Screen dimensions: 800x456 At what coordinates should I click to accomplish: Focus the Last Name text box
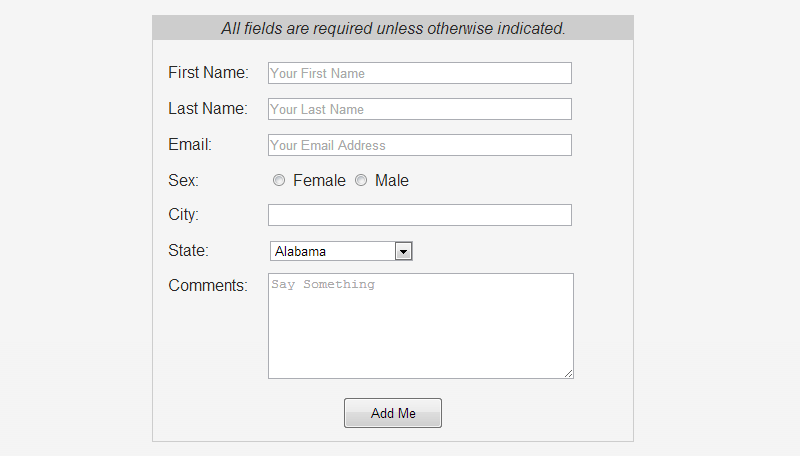tap(419, 109)
